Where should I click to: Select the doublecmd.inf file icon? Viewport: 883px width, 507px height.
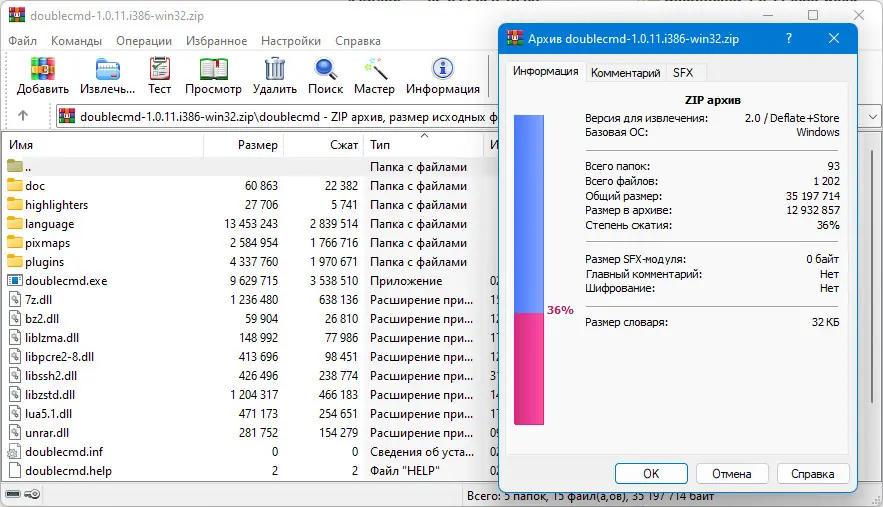pos(15,451)
